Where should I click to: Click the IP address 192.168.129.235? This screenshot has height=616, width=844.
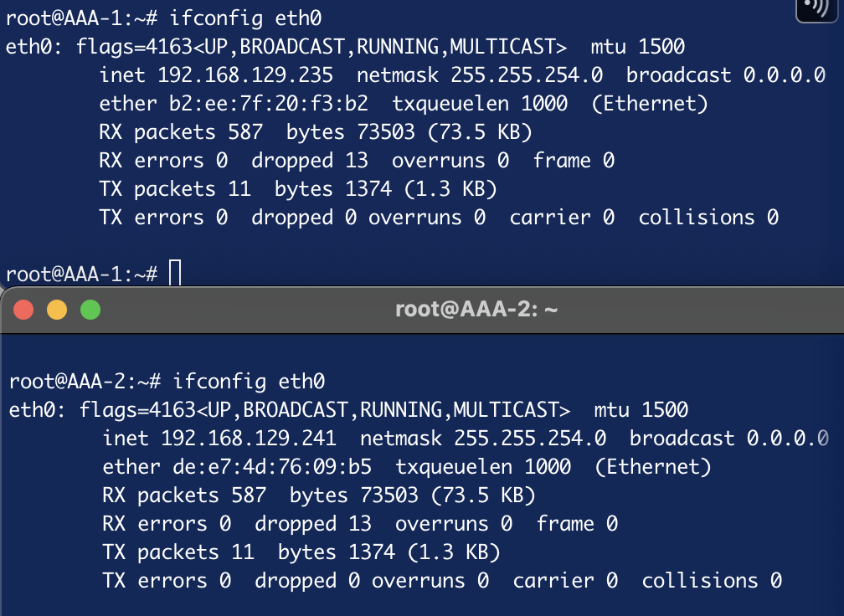click(x=244, y=75)
